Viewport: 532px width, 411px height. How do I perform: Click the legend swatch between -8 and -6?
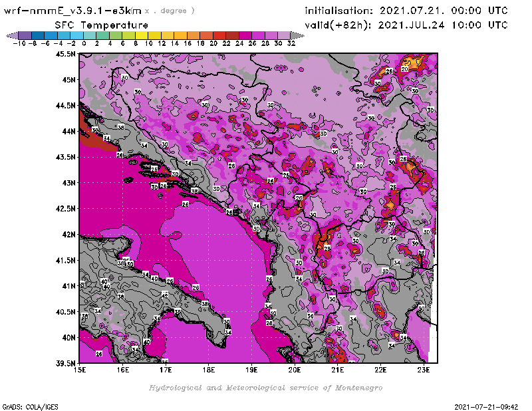pyautogui.click(x=38, y=36)
